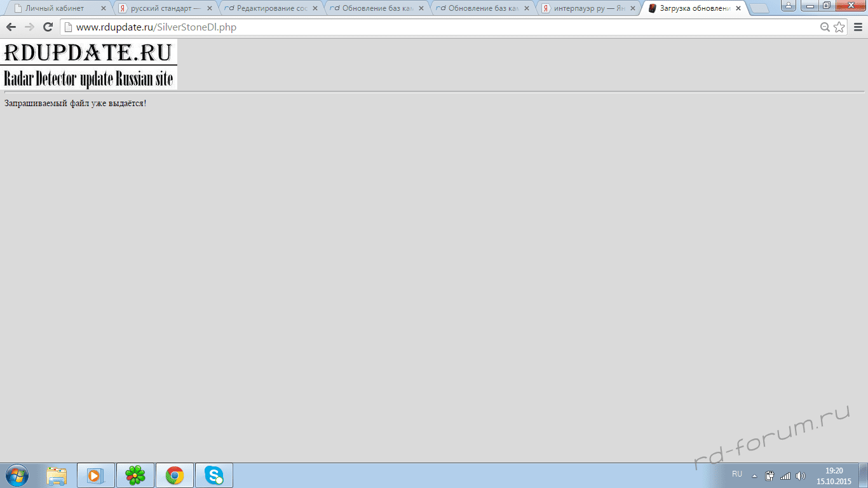Click the Show desktop strip
The image size is (868, 488).
tap(864, 475)
